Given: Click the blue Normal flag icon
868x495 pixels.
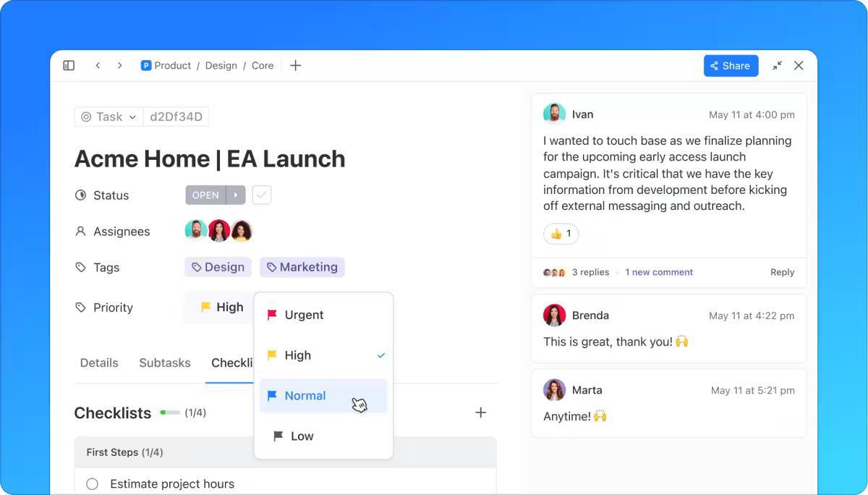Looking at the screenshot, I should point(272,396).
